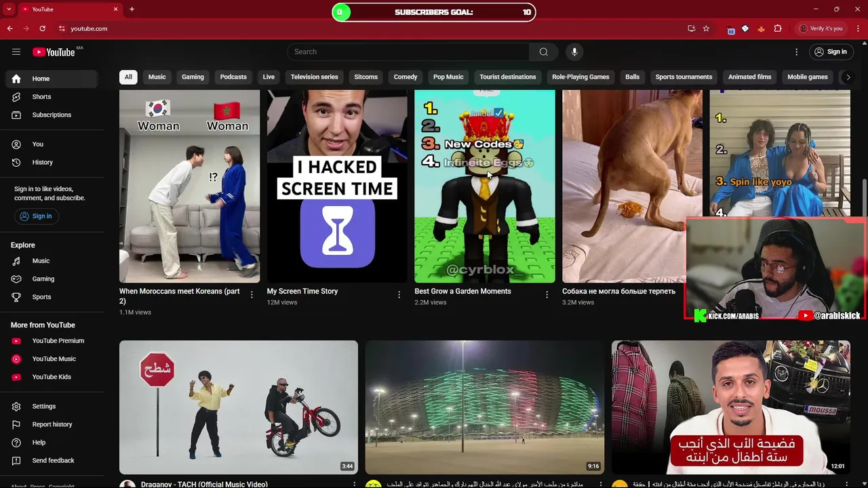This screenshot has height=488, width=868.
Task: Open Help in the sidebar
Action: 52,443
